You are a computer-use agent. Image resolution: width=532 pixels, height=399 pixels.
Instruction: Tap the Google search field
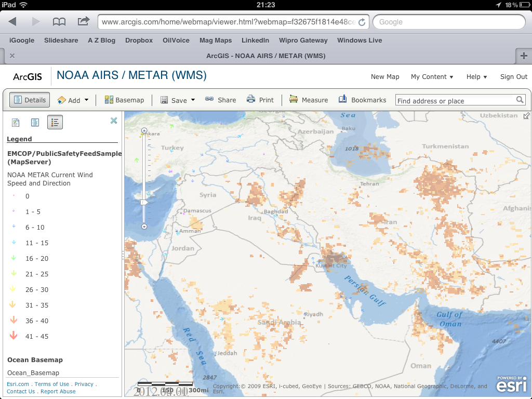click(449, 22)
